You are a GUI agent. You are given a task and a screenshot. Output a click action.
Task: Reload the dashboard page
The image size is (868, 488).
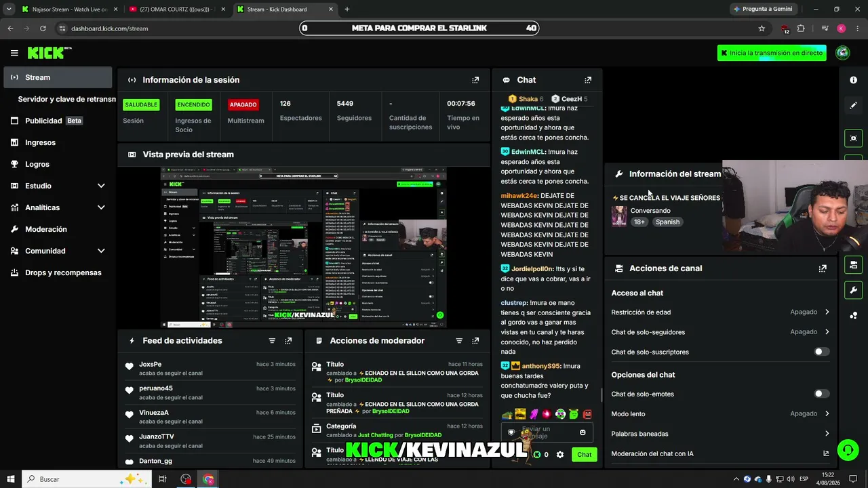43,28
